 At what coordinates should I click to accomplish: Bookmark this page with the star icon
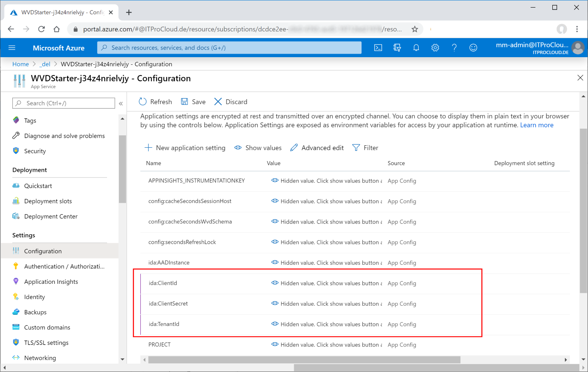point(415,29)
